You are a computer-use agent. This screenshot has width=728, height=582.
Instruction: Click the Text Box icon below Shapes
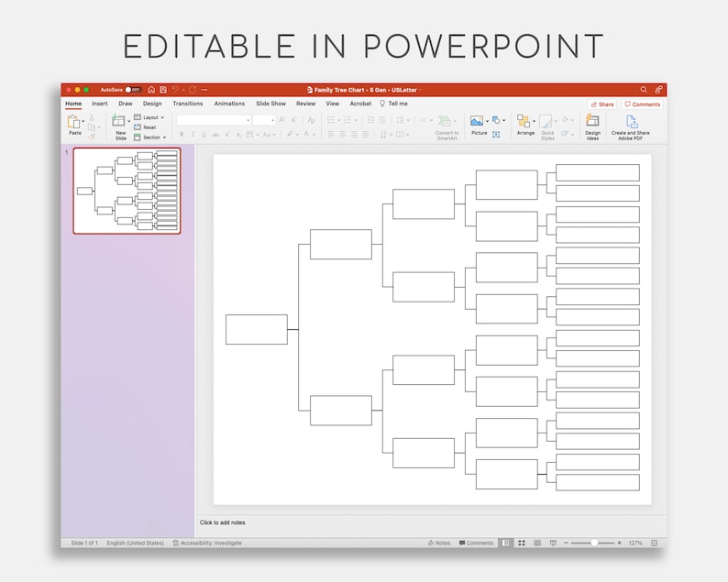496,135
